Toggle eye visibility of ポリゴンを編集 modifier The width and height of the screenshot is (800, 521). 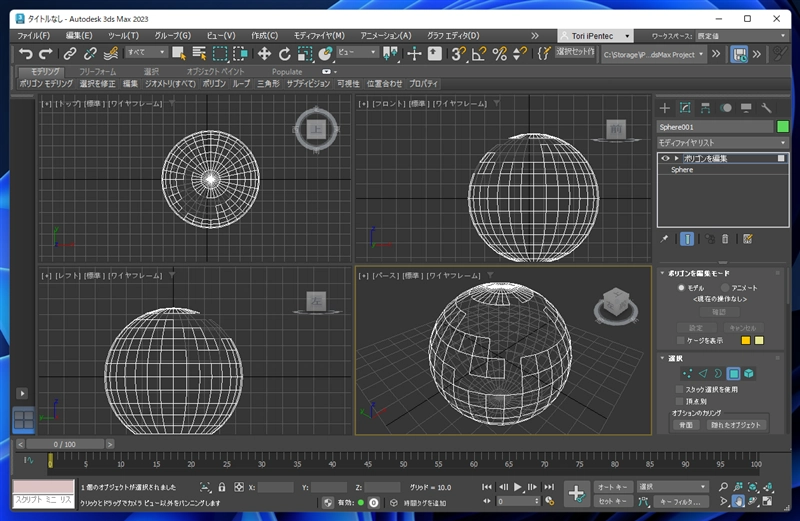pyautogui.click(x=665, y=158)
